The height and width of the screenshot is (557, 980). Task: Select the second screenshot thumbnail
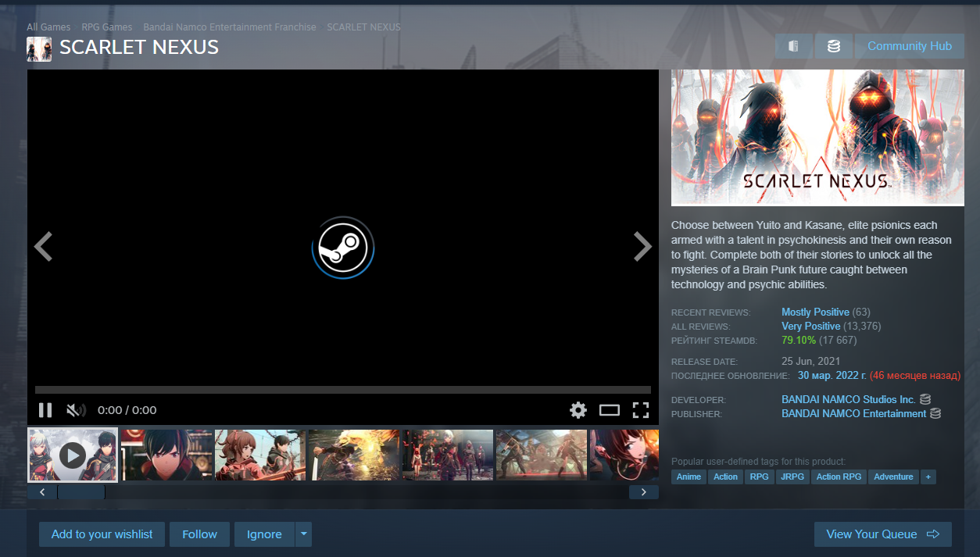(x=166, y=455)
